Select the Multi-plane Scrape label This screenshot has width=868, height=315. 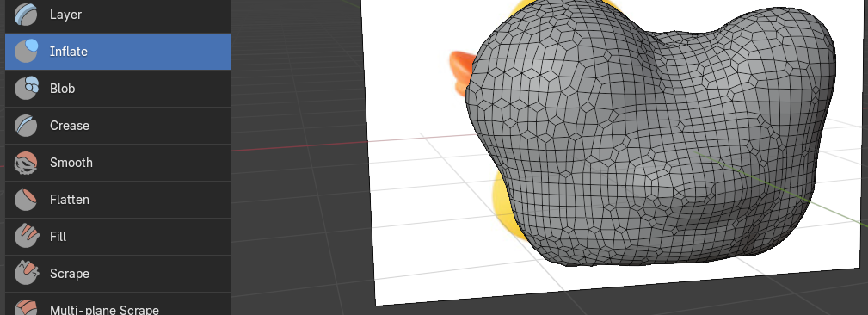pyautogui.click(x=104, y=310)
